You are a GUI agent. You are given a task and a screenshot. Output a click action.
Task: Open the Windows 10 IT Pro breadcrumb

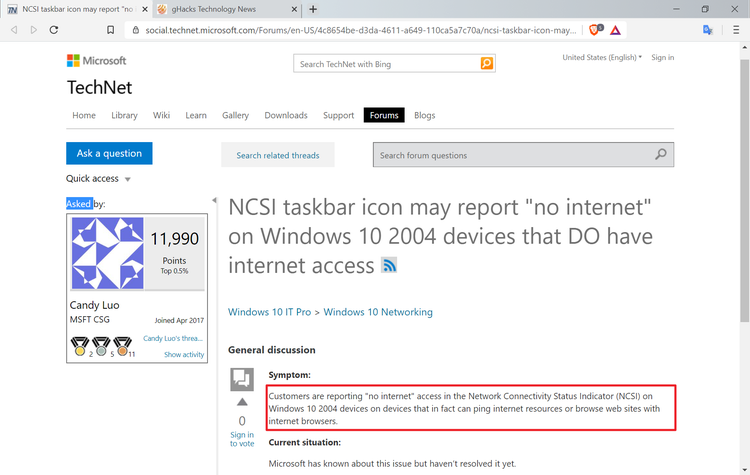click(269, 312)
